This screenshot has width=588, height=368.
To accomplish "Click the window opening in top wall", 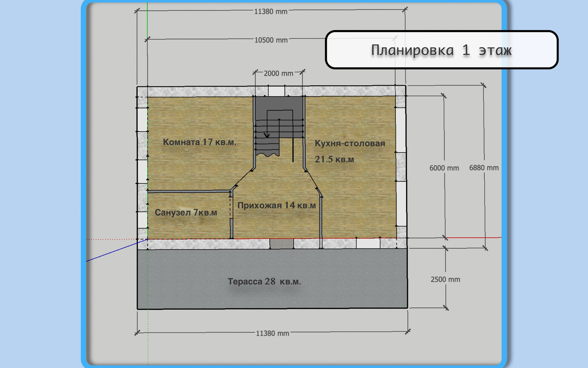I will 276,91.
